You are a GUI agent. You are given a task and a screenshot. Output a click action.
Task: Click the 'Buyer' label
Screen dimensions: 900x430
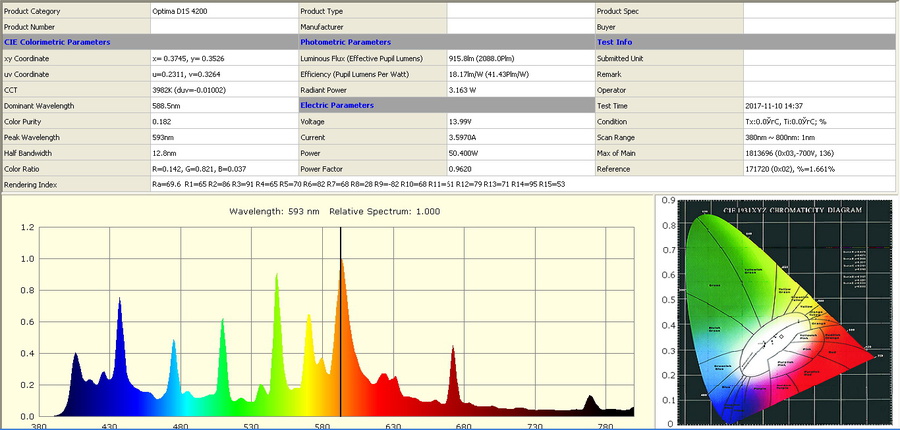606,27
